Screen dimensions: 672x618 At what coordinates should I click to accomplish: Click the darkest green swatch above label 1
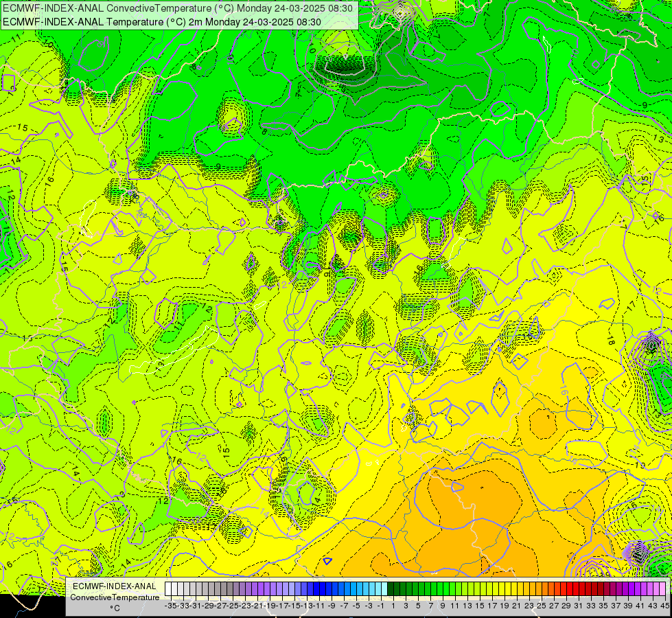click(391, 589)
